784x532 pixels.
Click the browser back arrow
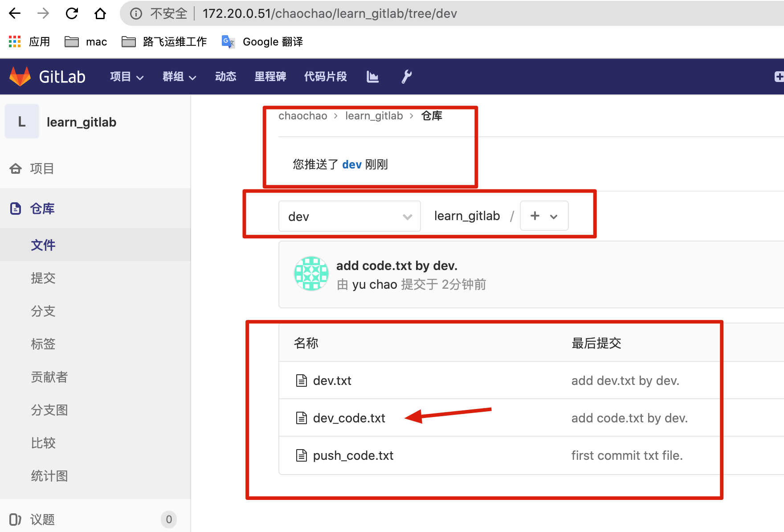click(15, 13)
